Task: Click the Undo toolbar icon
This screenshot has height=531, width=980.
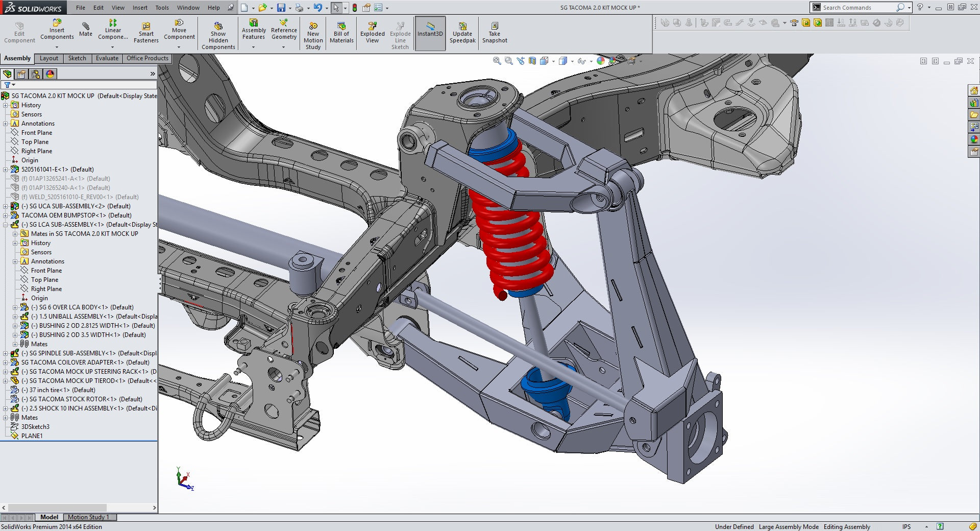Action: [317, 8]
